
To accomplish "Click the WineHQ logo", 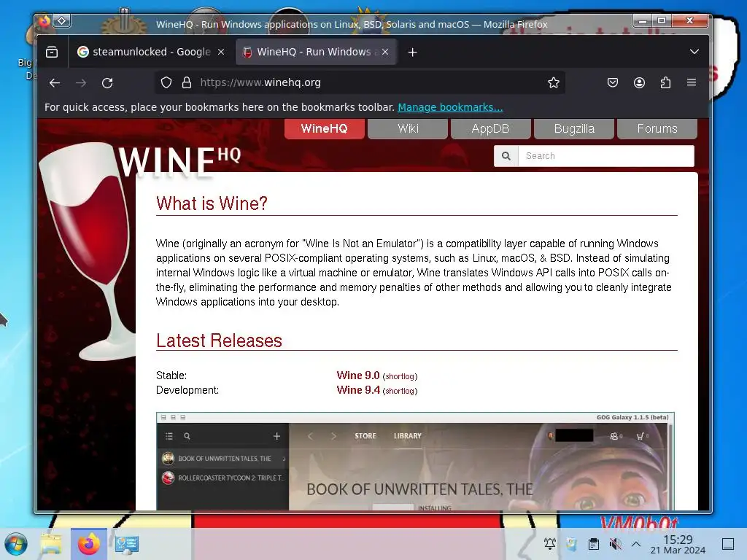I will pos(179,162).
